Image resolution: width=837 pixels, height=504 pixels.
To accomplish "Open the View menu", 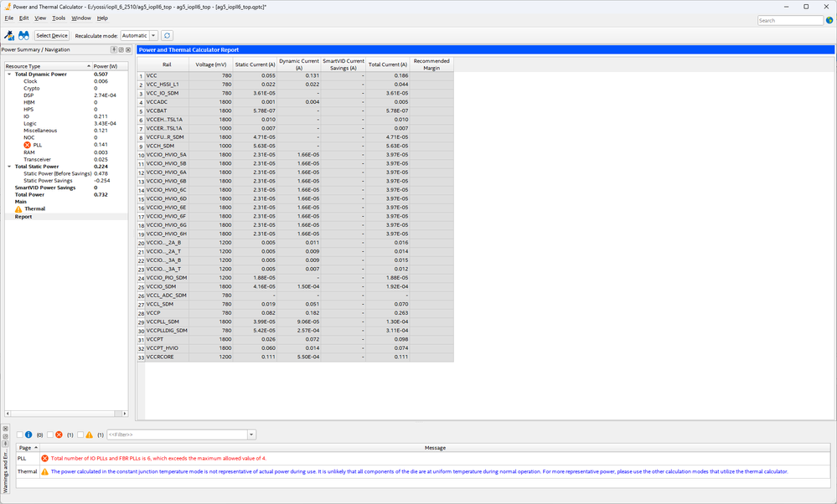I will (40, 18).
